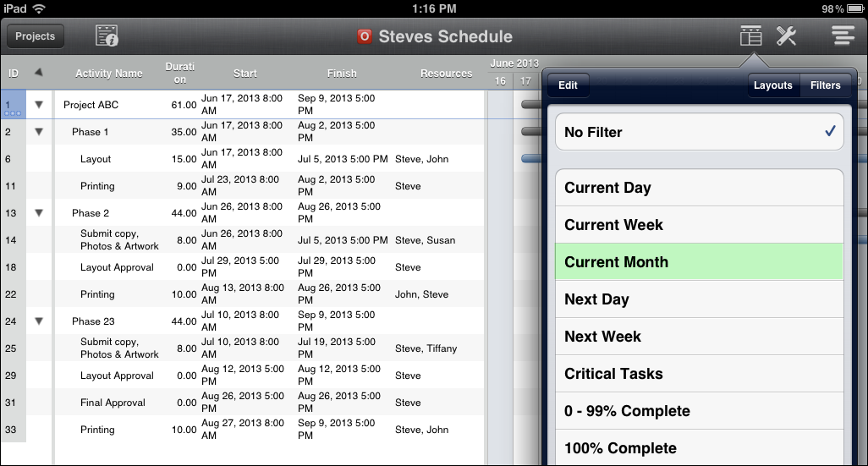Apply the 100% Complete filter
Screen dimensions: 868x466
(x=699, y=447)
